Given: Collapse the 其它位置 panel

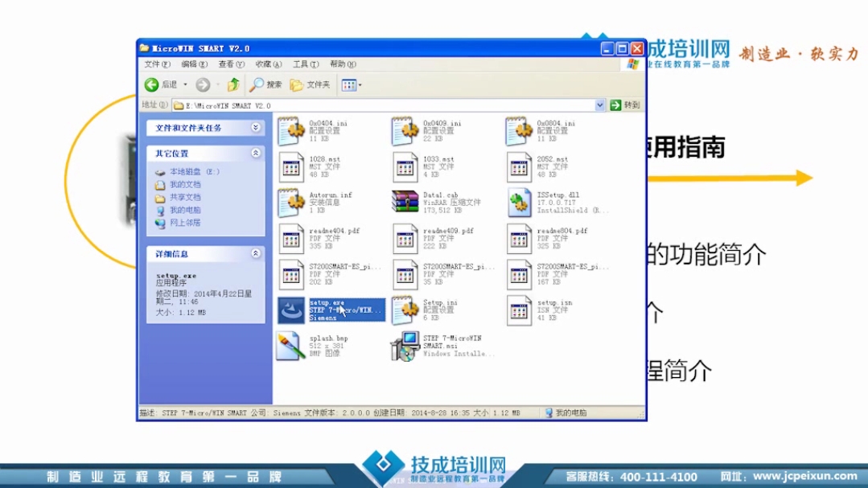Looking at the screenshot, I should (x=255, y=154).
